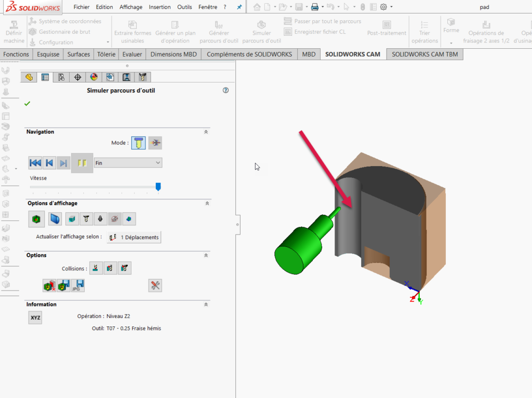Rewind simulation to the start
Screen dimensions: 532x398
[35, 163]
